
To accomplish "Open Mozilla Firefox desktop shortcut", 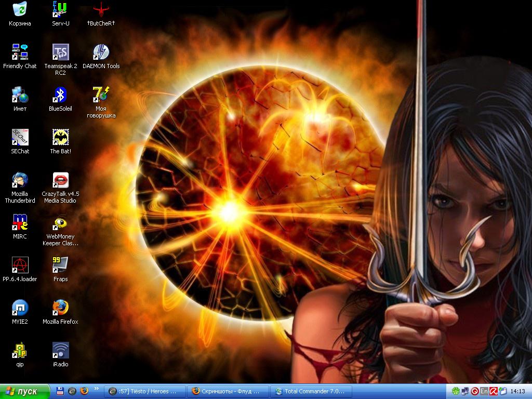I will (x=60, y=312).
